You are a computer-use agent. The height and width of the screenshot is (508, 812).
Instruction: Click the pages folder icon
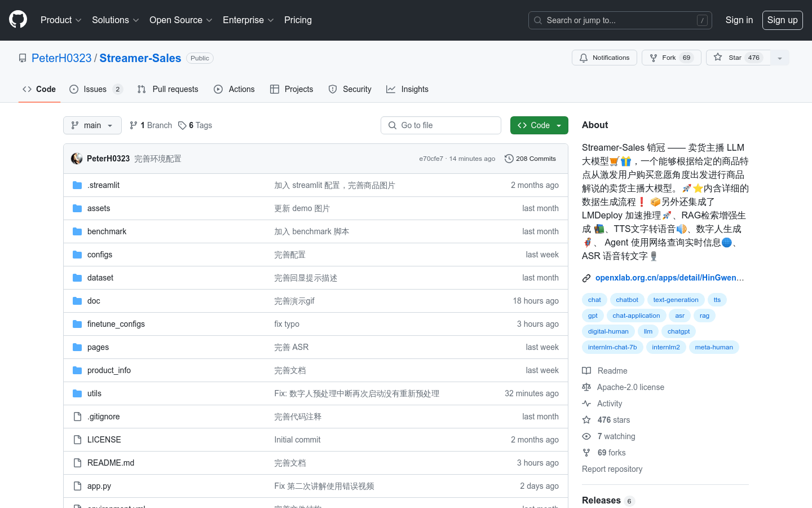point(77,347)
